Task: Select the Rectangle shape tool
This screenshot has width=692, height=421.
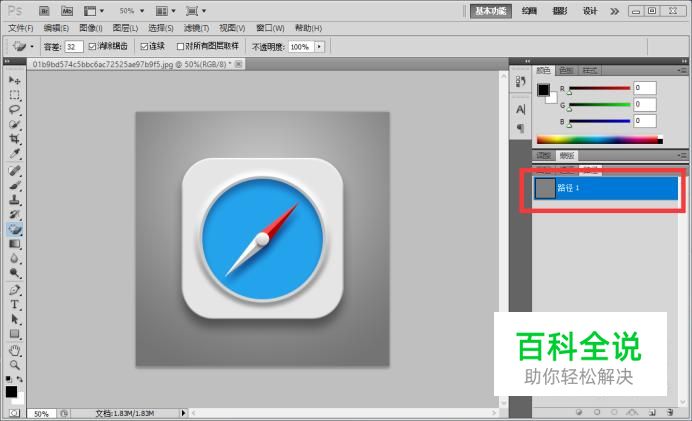Action: 15,334
